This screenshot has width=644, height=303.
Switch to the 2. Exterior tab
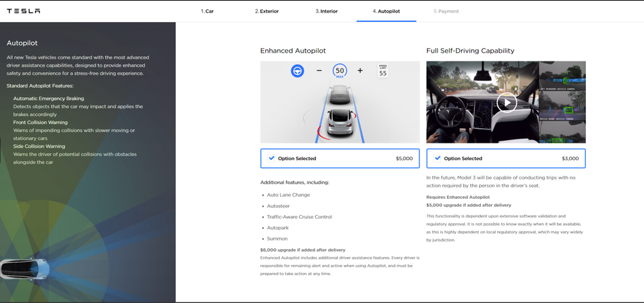267,11
